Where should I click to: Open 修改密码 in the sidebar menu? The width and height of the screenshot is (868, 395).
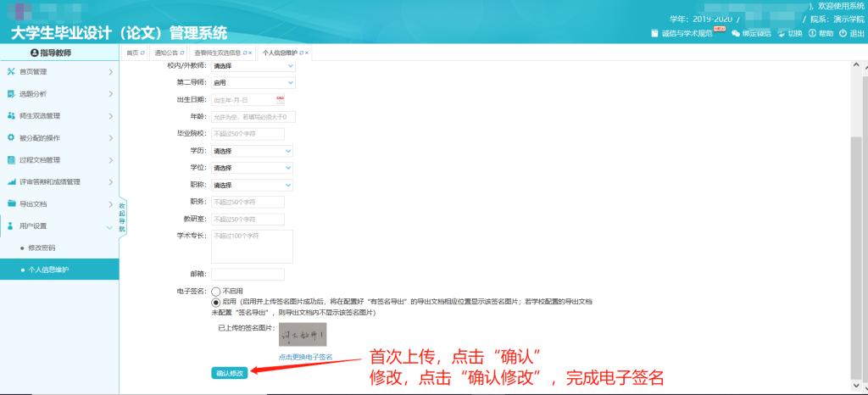(x=42, y=248)
